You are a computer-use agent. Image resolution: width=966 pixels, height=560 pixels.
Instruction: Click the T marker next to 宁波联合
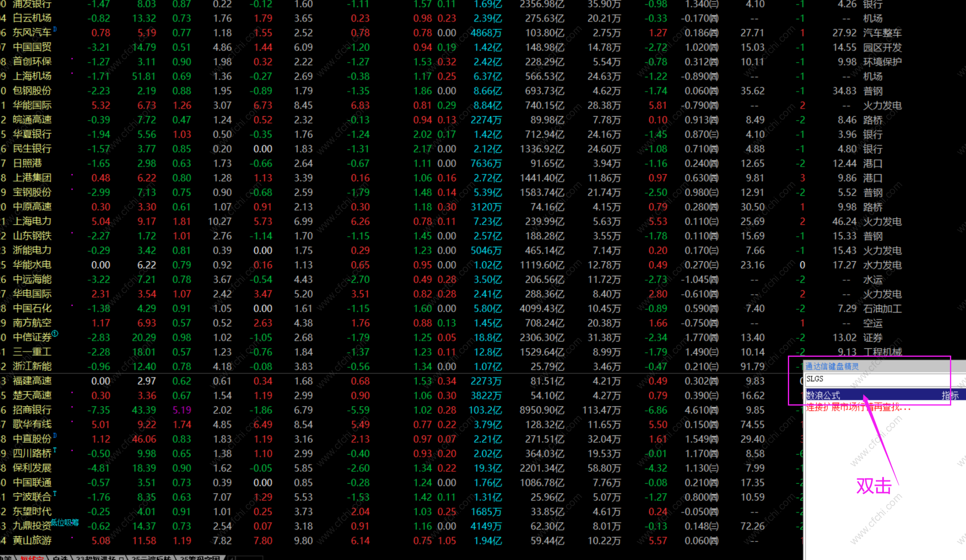pos(55,494)
